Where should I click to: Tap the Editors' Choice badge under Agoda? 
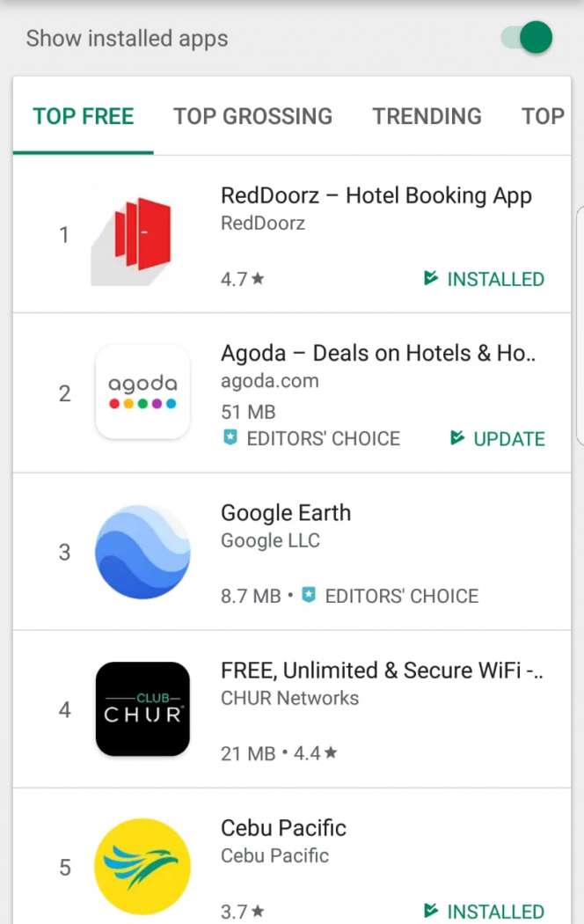tap(230, 438)
